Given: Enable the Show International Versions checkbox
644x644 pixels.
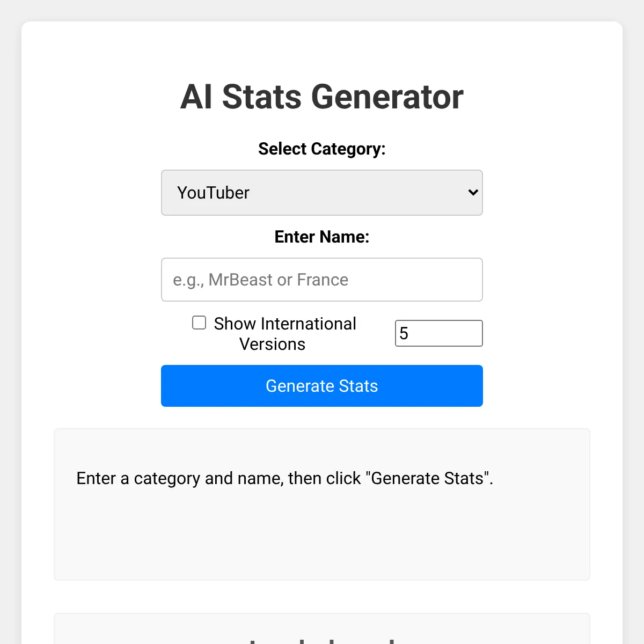Looking at the screenshot, I should [x=199, y=323].
